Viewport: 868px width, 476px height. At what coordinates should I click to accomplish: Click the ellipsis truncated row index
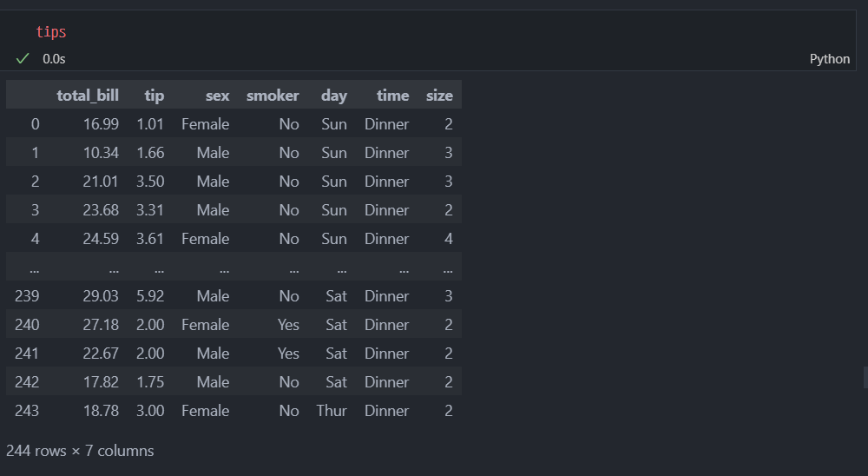tap(35, 270)
